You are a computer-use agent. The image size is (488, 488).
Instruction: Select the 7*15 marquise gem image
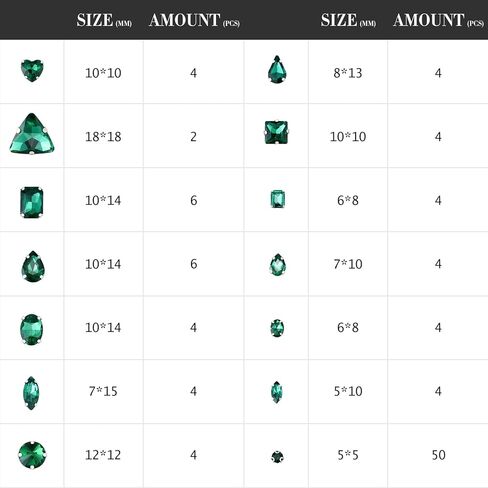point(31,393)
